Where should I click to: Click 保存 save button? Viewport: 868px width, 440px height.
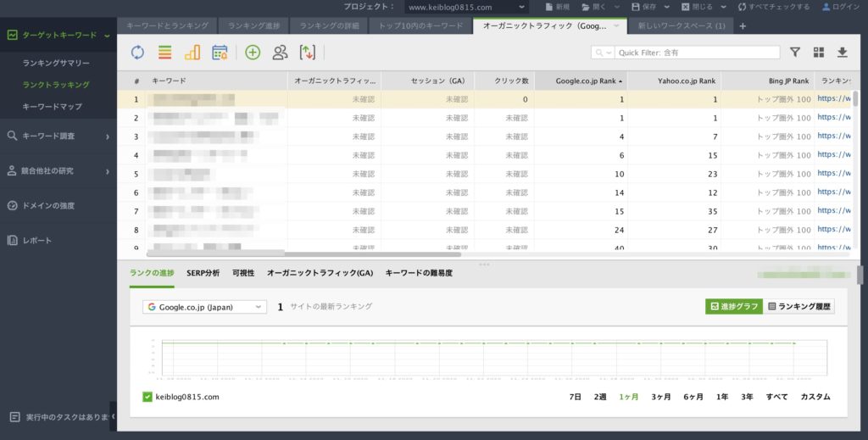(x=644, y=7)
